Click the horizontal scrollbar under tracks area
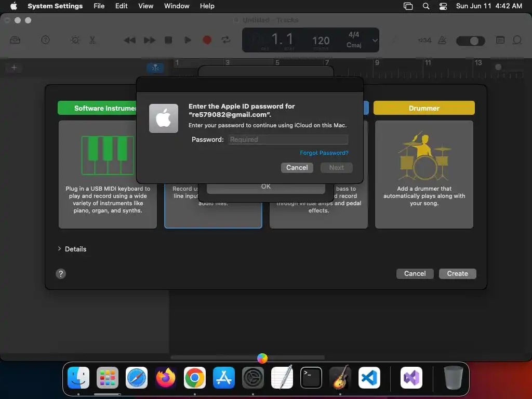532x399 pixels. (248, 357)
